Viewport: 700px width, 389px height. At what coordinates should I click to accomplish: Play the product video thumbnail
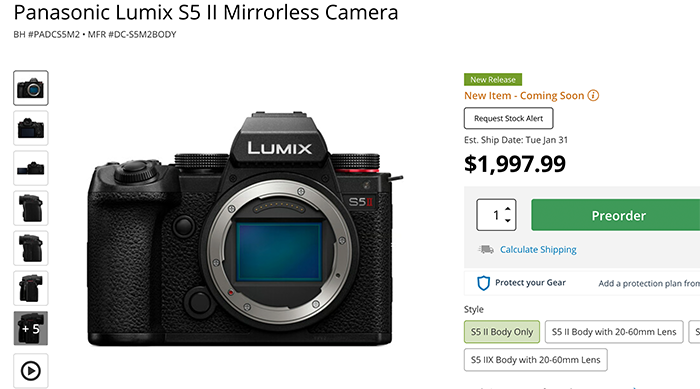tap(31, 371)
